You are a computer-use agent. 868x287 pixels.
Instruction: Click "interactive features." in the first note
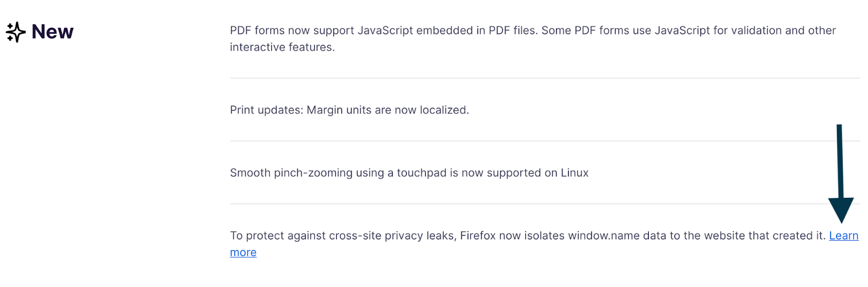282,47
